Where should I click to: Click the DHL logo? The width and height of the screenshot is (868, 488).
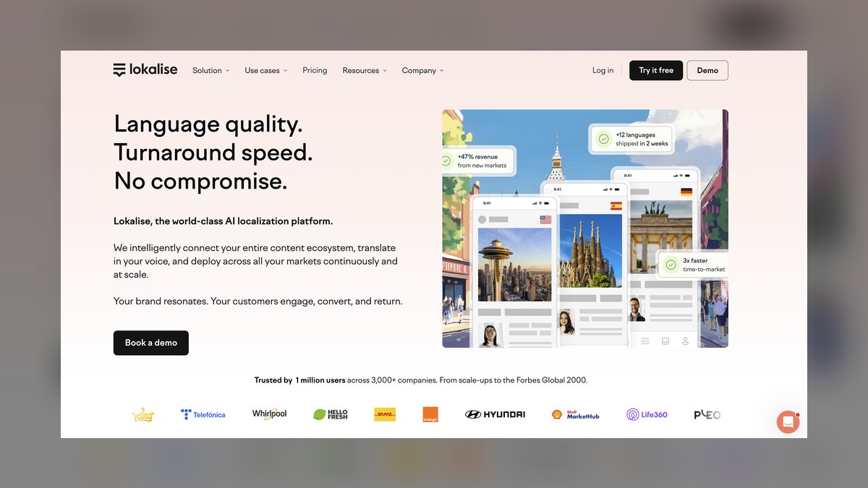(x=385, y=414)
